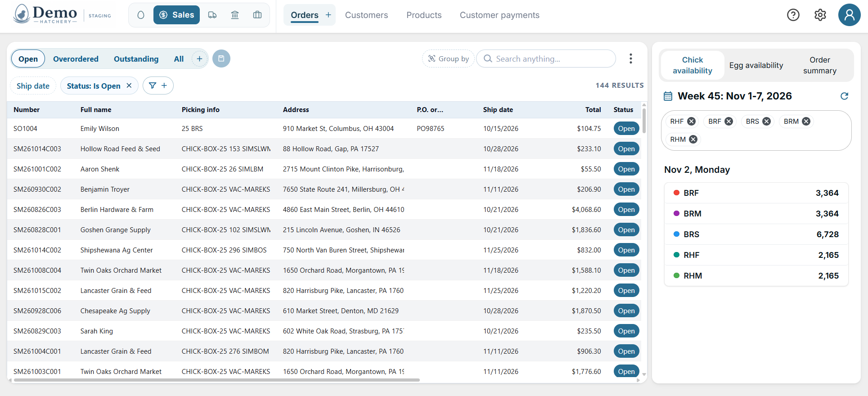The image size is (868, 396).
Task: Sort by the Full name column header
Action: point(96,110)
